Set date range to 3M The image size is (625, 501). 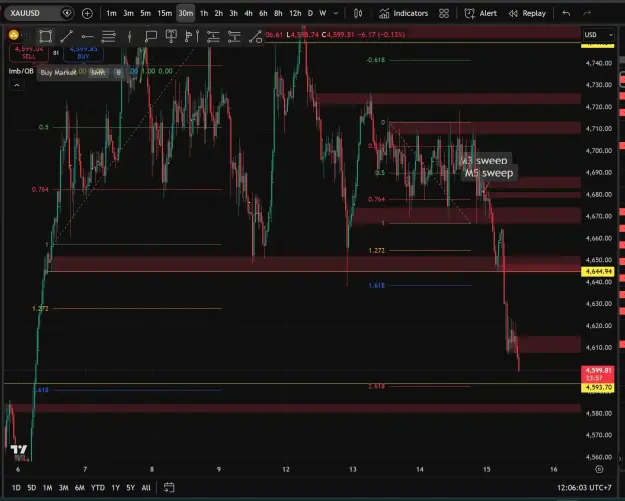click(x=63, y=487)
